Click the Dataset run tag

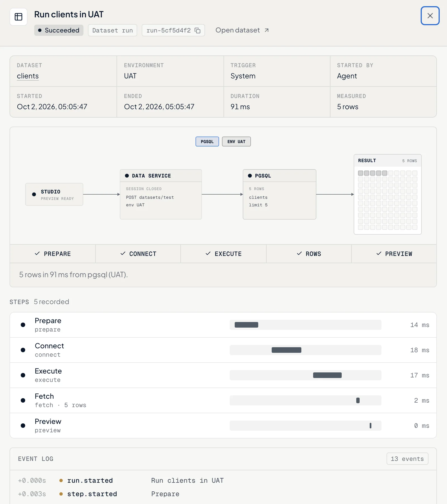pos(113,30)
